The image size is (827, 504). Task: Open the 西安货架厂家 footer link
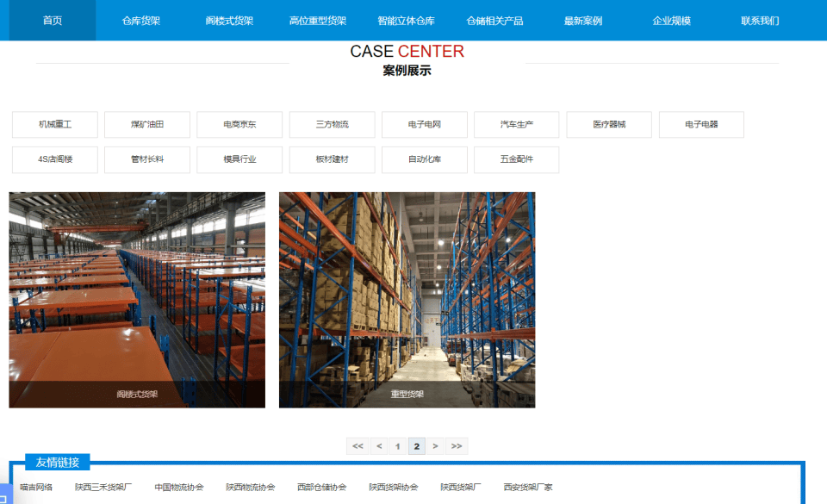click(x=528, y=488)
